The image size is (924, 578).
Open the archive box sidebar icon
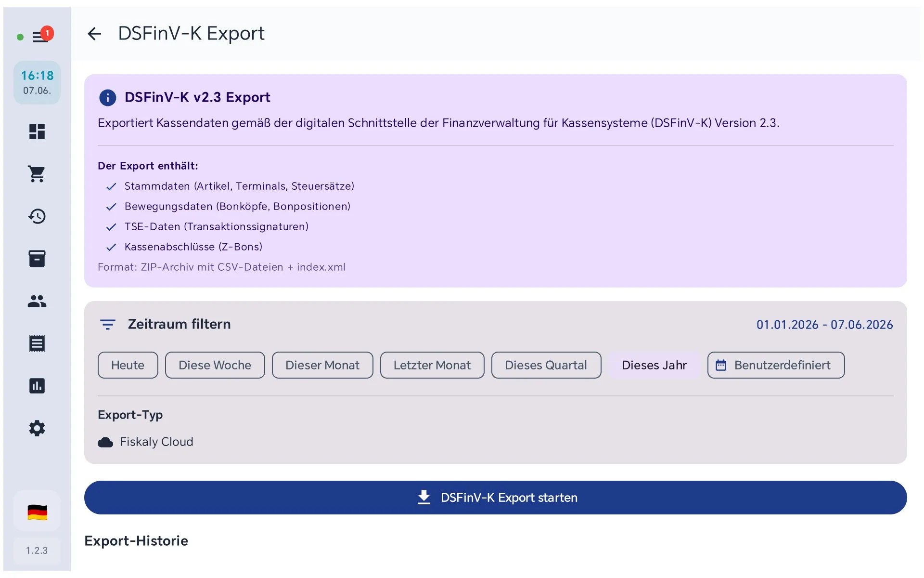tap(37, 259)
